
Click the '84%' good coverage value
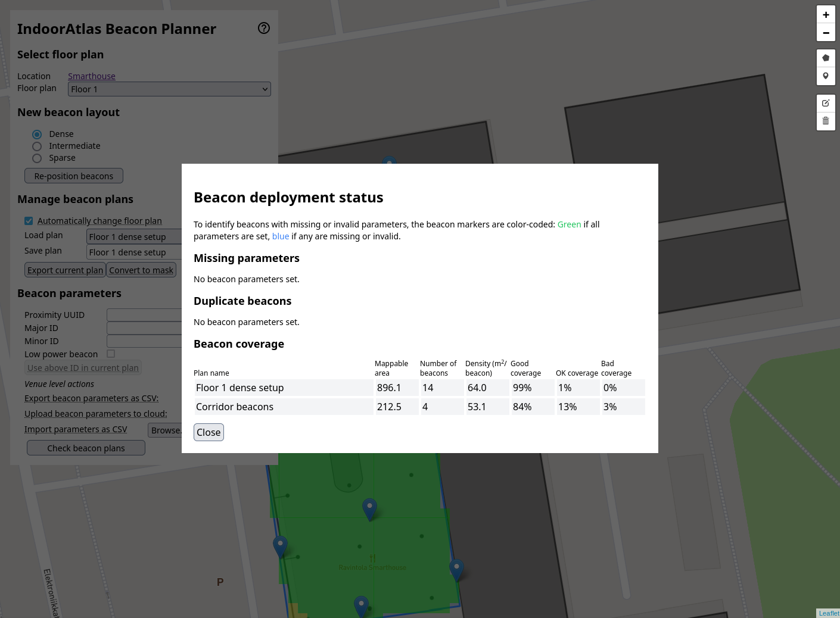[533, 407]
